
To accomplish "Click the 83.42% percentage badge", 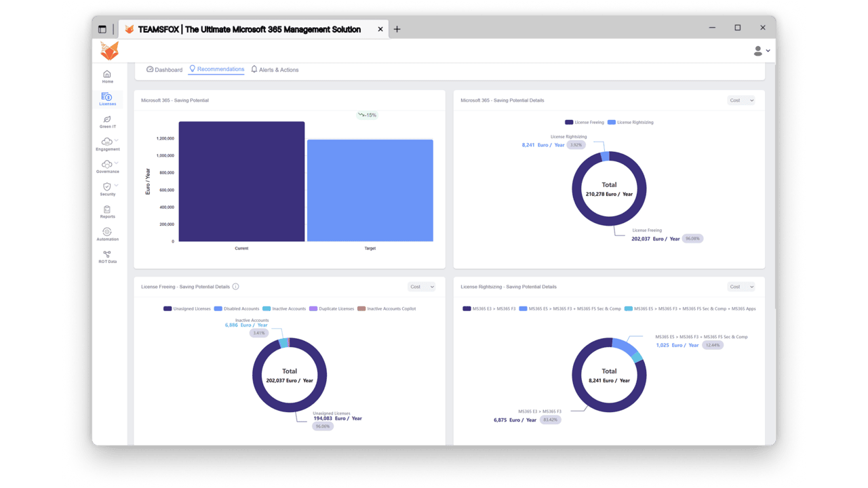I will 551,420.
